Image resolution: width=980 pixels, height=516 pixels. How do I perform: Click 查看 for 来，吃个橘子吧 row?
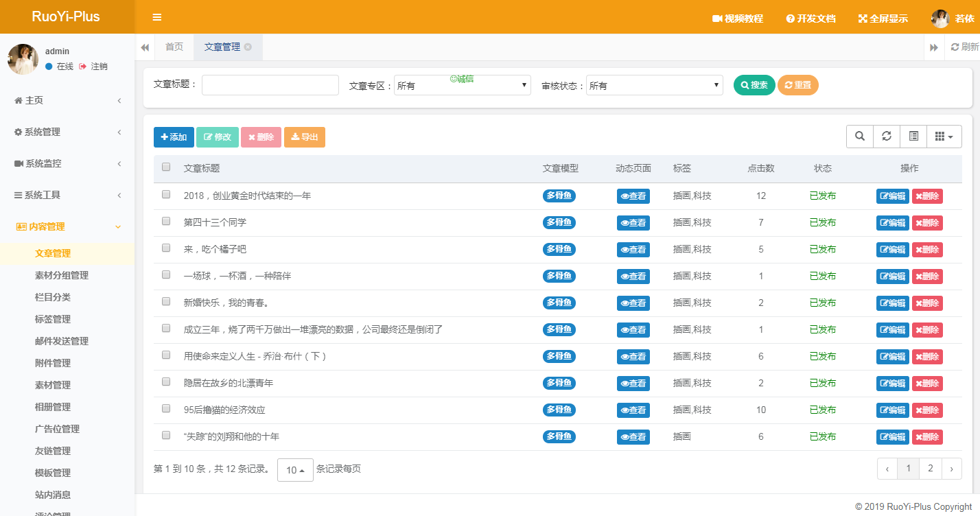633,250
